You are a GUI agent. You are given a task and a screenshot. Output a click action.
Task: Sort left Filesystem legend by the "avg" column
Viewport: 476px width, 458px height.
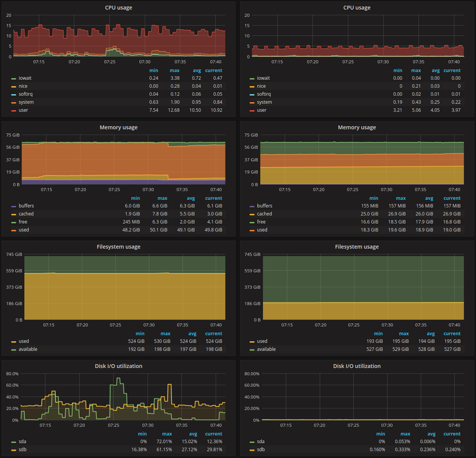[x=192, y=333]
